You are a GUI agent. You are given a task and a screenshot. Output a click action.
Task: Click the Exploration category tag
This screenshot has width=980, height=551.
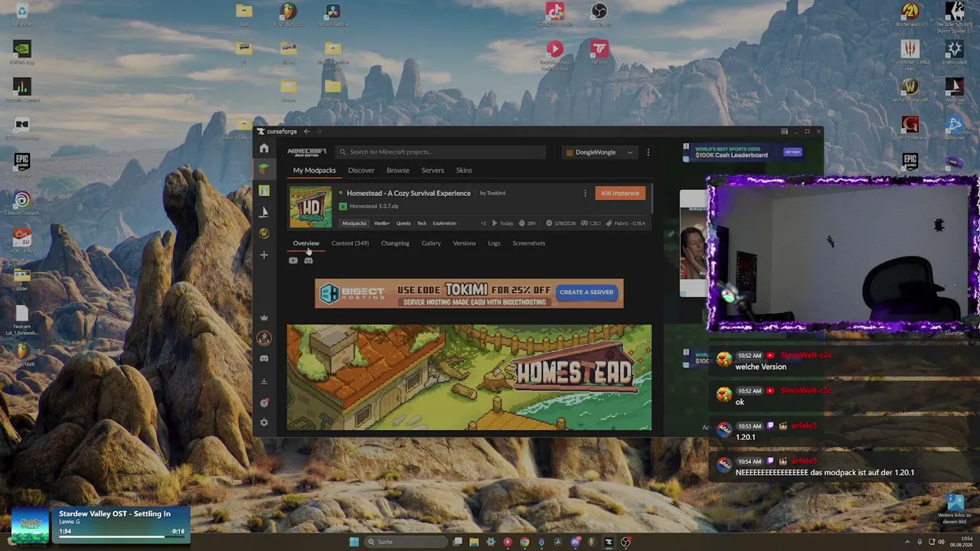[444, 223]
